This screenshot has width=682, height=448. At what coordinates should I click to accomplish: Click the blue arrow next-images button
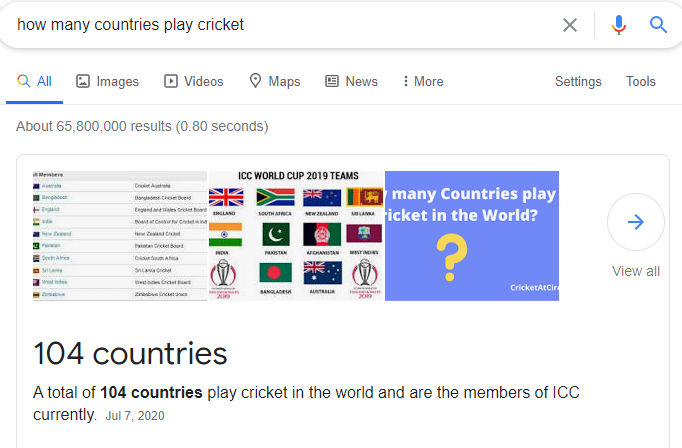636,222
